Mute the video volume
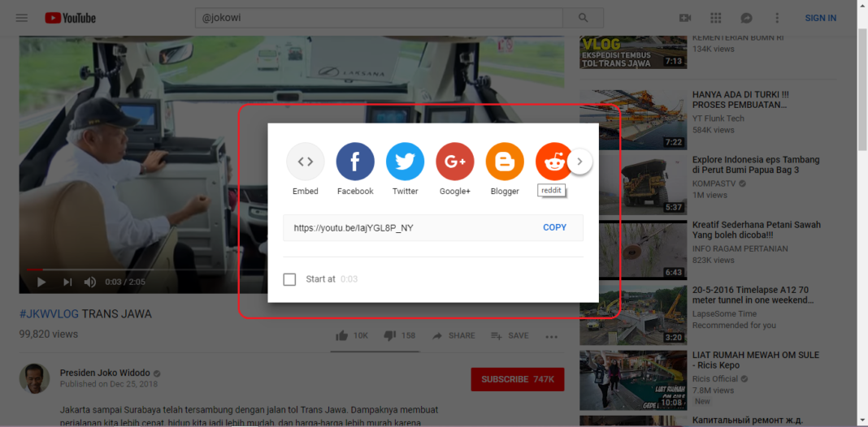 tap(89, 282)
